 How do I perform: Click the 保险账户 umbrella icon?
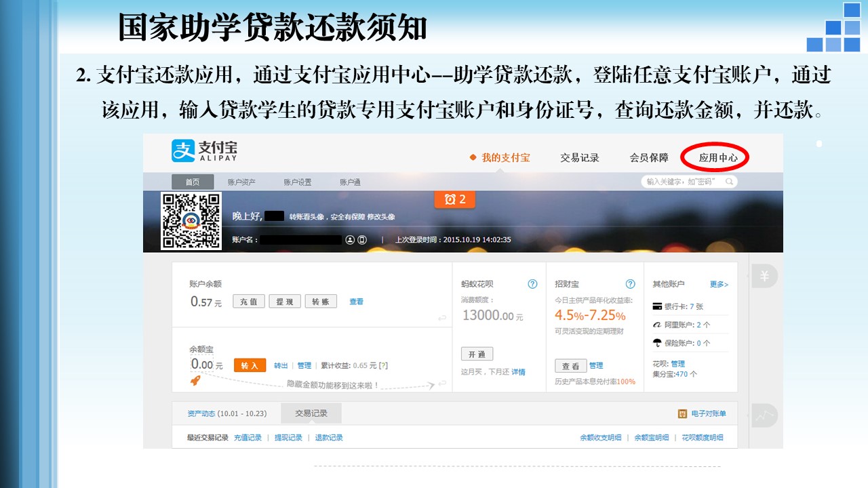pos(657,343)
